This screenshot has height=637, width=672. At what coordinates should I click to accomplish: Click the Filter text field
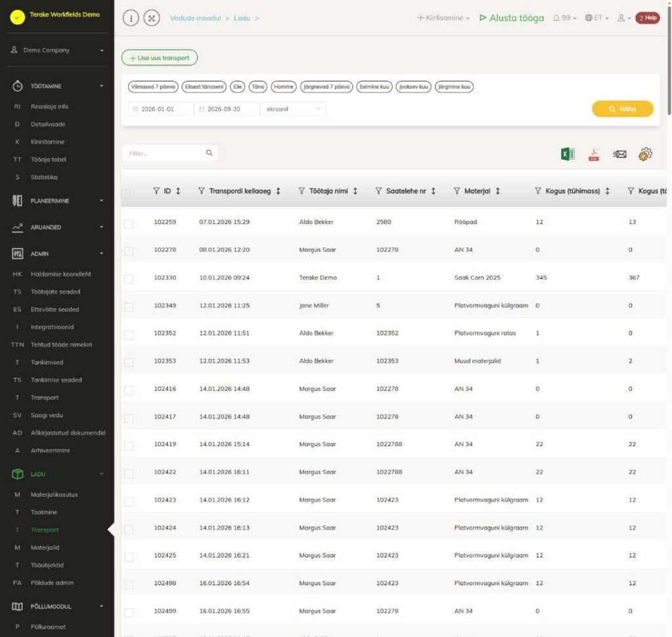coord(170,153)
